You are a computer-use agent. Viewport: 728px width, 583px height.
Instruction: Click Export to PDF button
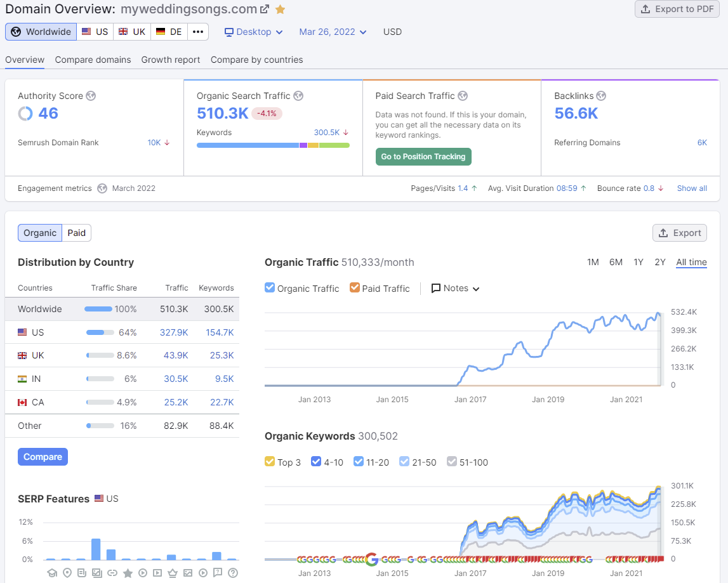(677, 9)
